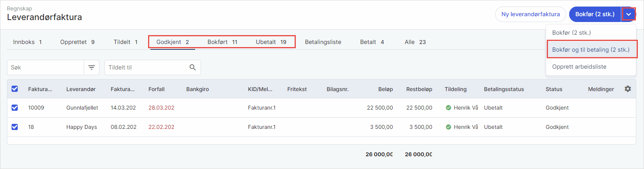Open the Bokført tab
The width and height of the screenshot is (644, 169).
[x=222, y=42]
